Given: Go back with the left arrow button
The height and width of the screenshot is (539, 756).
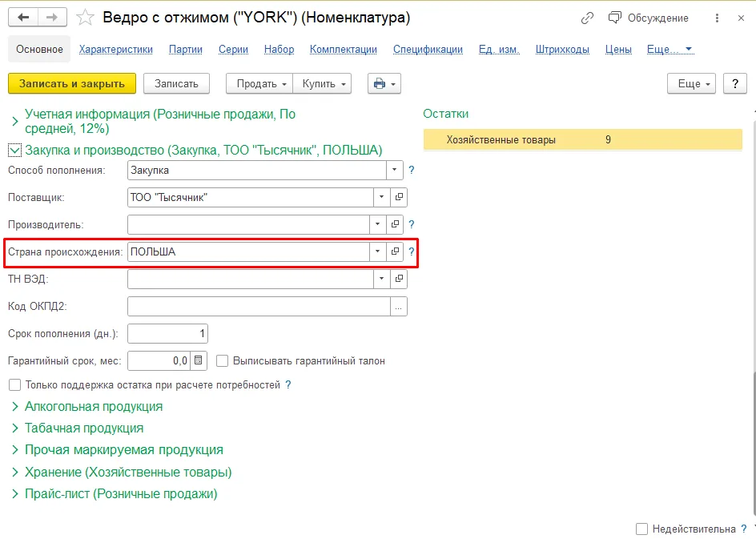Looking at the screenshot, I should 22,18.
